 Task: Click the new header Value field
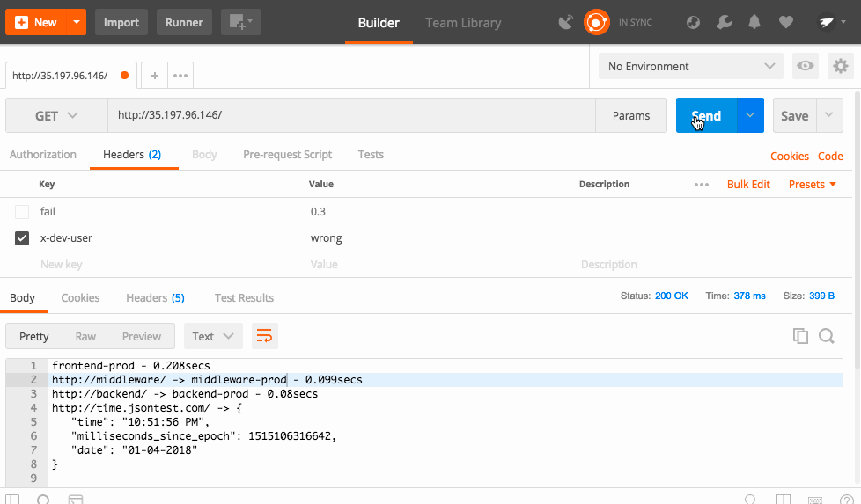324,265
